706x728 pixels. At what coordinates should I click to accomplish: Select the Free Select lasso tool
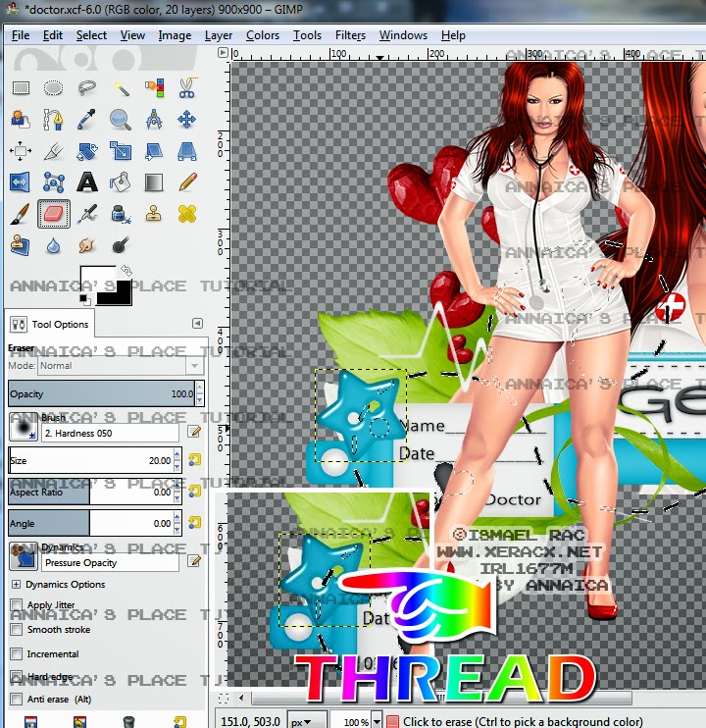(86, 87)
